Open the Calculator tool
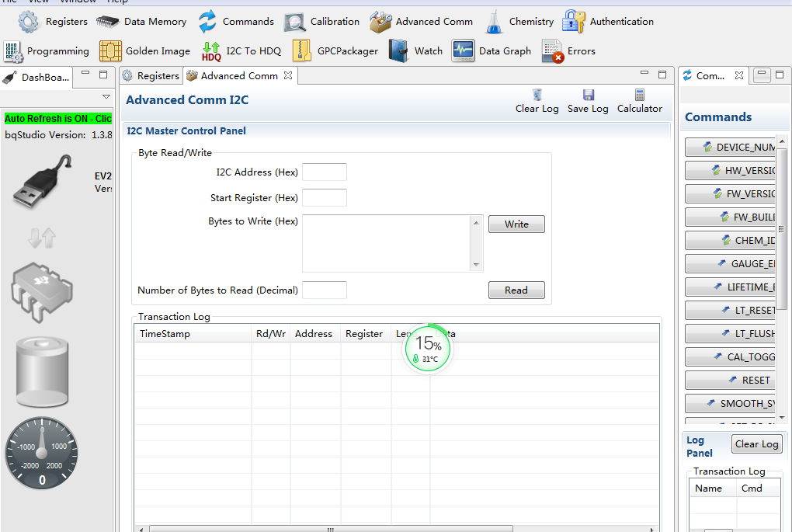 pyautogui.click(x=640, y=101)
